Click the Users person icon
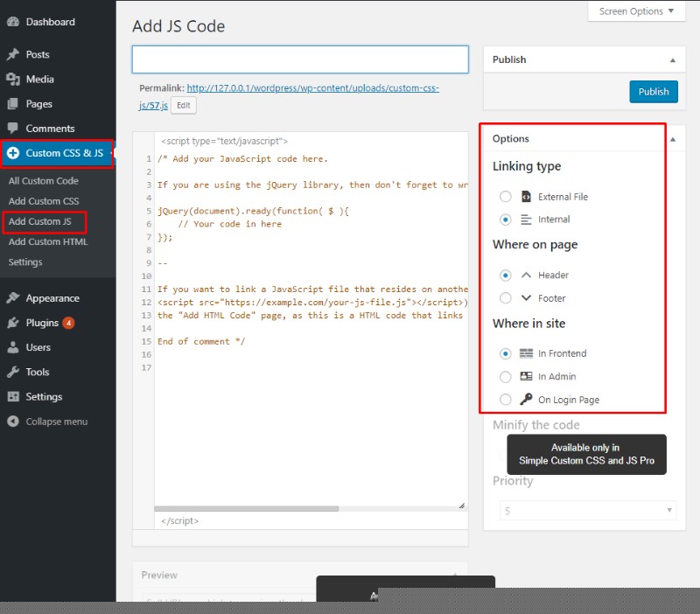700x614 pixels. pos(13,347)
